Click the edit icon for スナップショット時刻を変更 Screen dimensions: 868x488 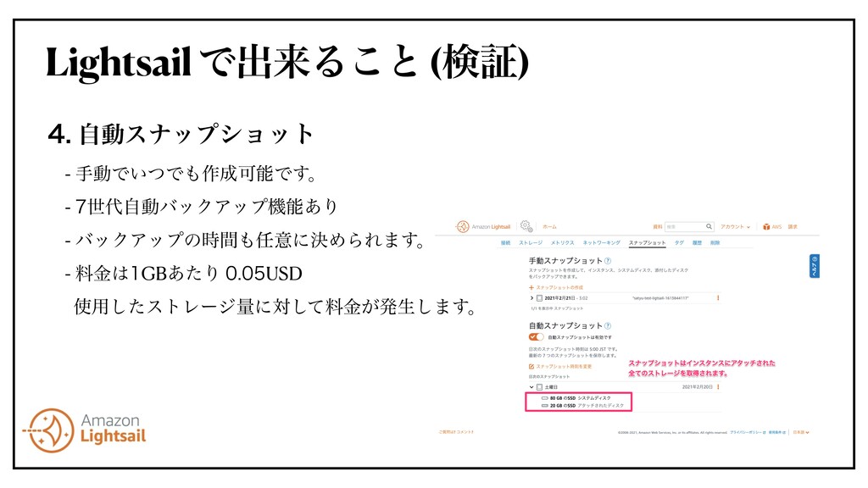point(531,366)
